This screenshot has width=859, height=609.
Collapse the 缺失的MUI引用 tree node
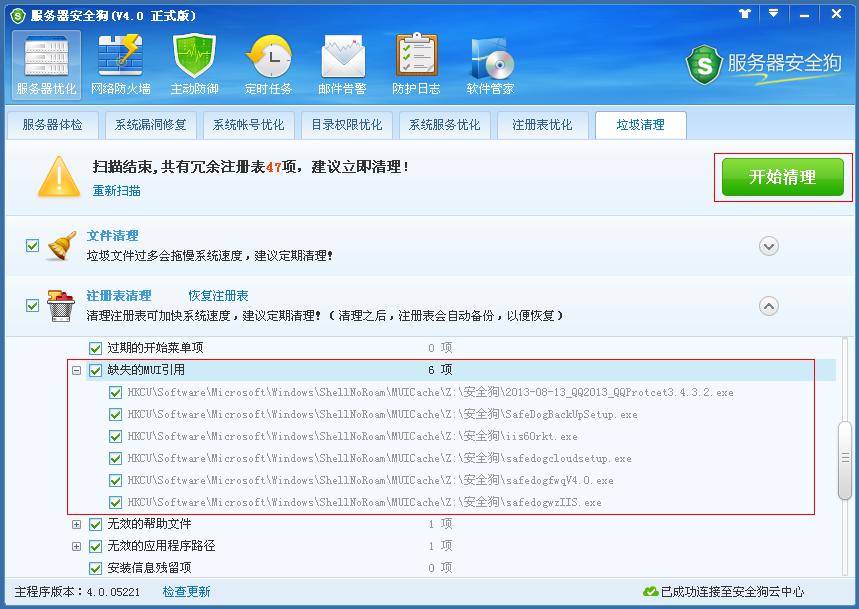tap(76, 368)
